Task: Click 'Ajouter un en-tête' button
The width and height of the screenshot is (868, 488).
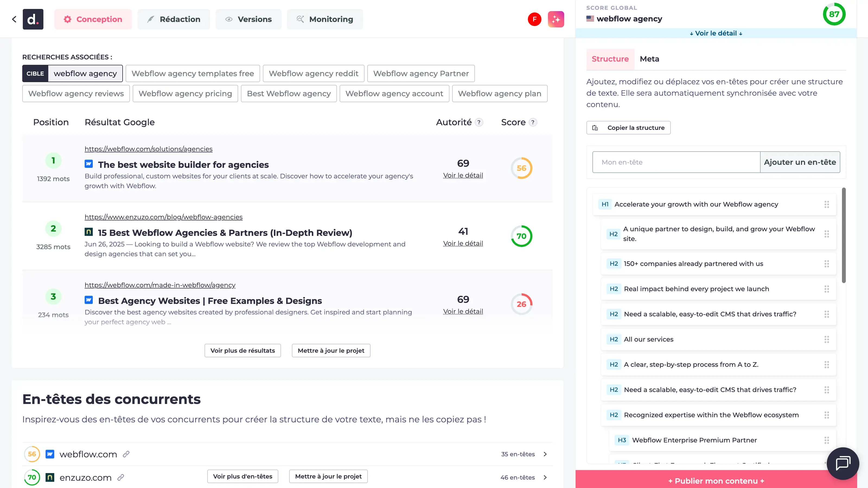Action: pyautogui.click(x=800, y=162)
